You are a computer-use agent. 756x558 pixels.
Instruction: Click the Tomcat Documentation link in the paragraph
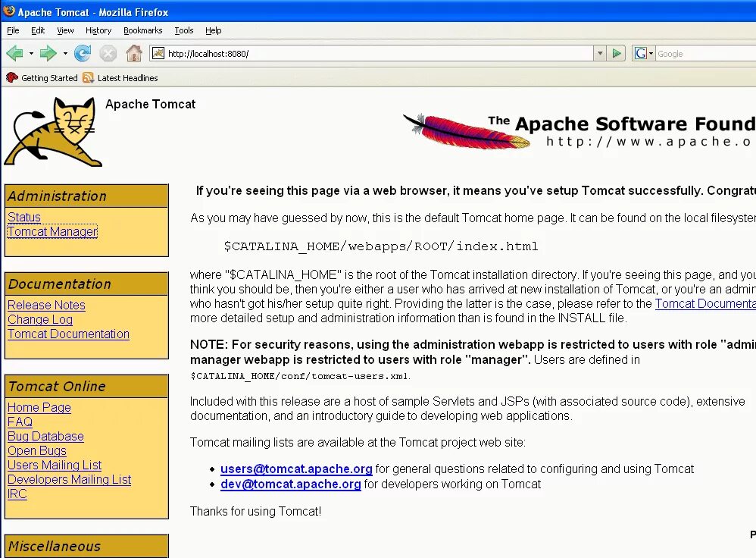[x=705, y=303]
